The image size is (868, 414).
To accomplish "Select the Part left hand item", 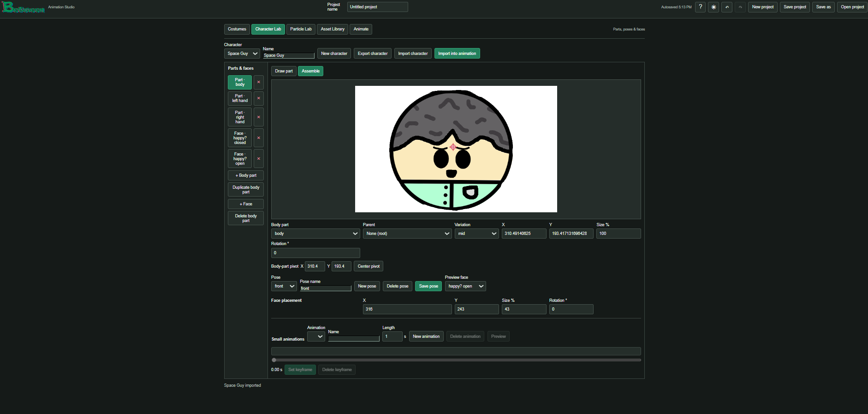I will 240,98.
